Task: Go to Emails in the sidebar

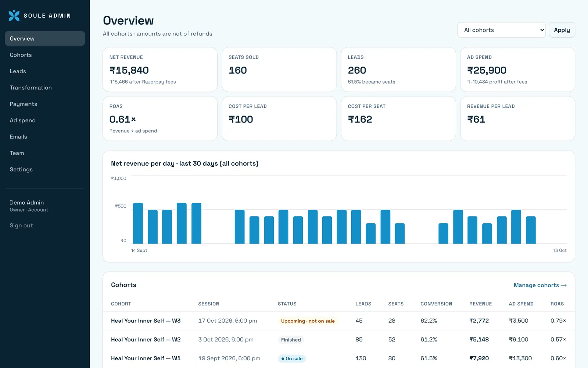Action: pos(45,137)
